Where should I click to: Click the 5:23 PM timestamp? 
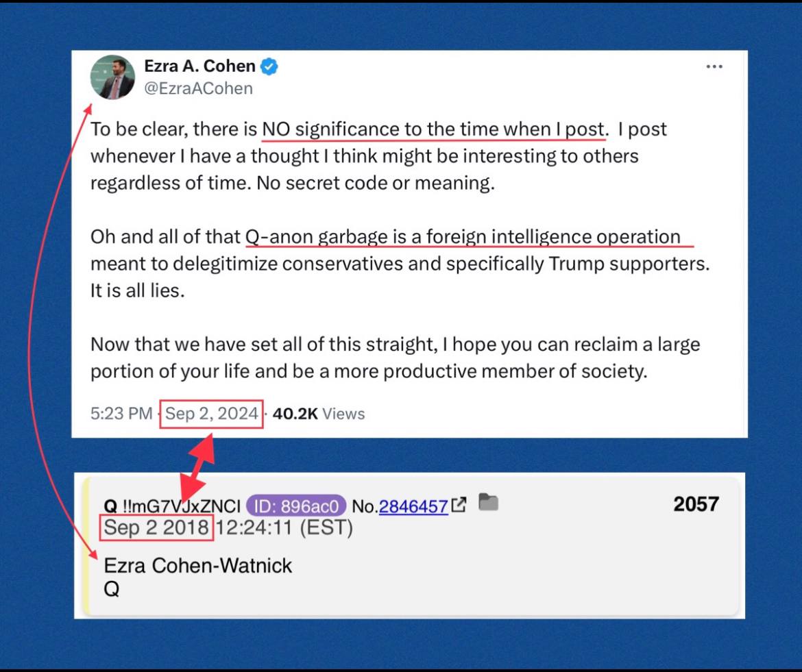pyautogui.click(x=121, y=414)
